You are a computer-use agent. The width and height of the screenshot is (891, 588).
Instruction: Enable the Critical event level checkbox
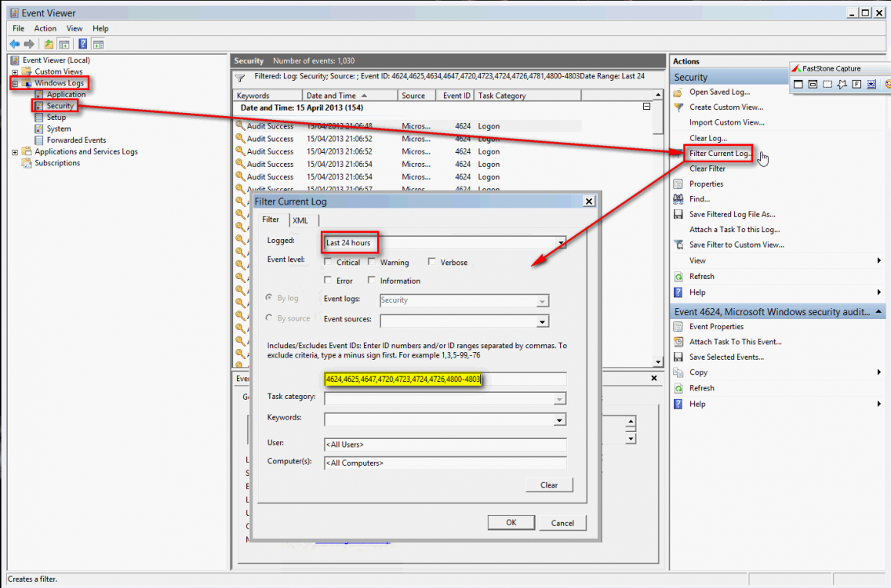coord(329,263)
